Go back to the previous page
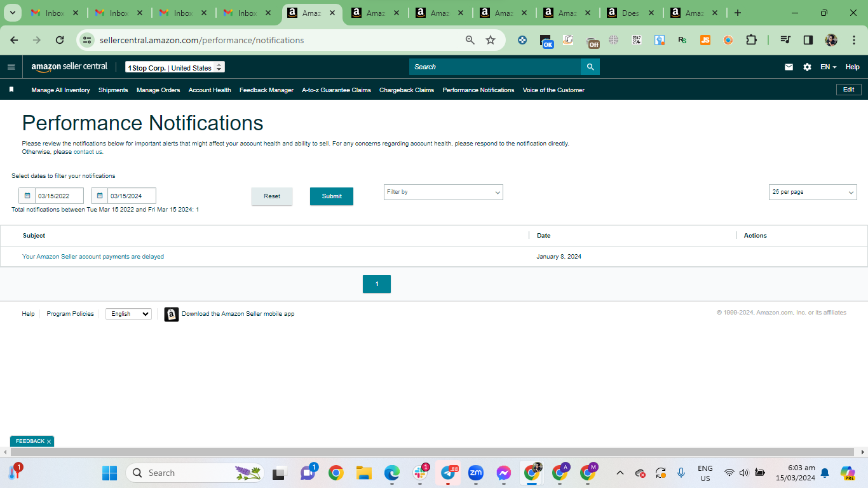This screenshot has height=488, width=868. coord(14,40)
